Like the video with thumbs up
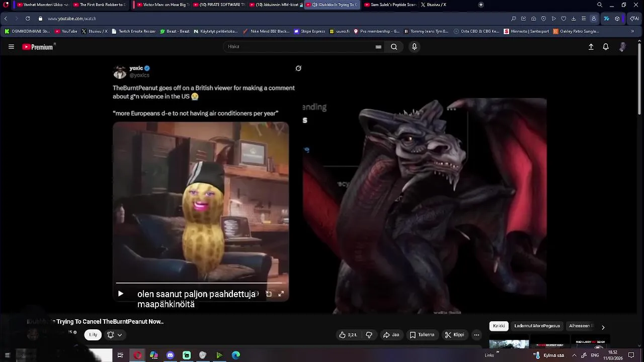Image resolution: width=644 pixels, height=362 pixels. tap(348, 335)
